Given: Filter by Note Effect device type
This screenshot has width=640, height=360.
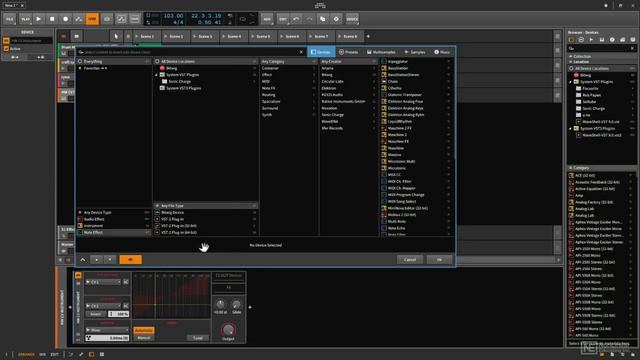Looking at the screenshot, I should click(x=114, y=232).
